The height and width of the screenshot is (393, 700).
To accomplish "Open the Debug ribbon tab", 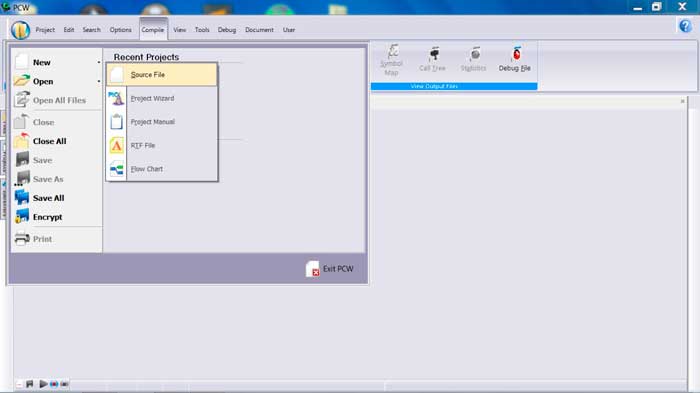I will (x=227, y=30).
